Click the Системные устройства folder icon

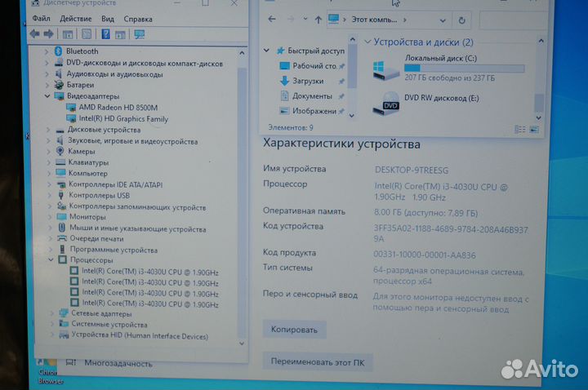click(x=64, y=323)
